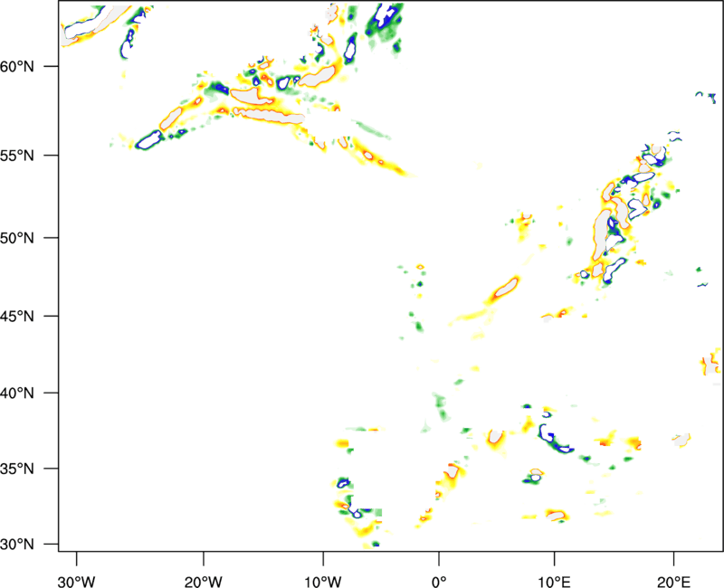Click the 30°N latitude label
Screen dimensions: 724x588
point(17,545)
